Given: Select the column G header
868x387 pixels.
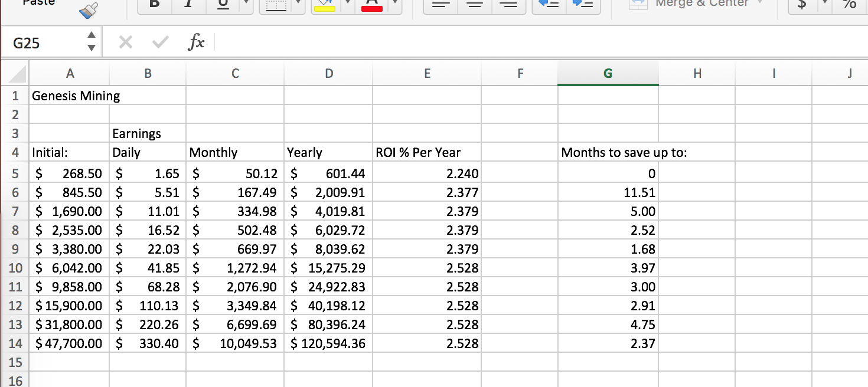Looking at the screenshot, I should [608, 73].
